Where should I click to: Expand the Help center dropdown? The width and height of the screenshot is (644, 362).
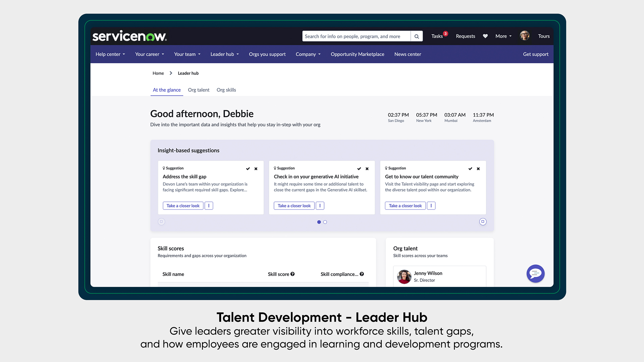click(110, 54)
